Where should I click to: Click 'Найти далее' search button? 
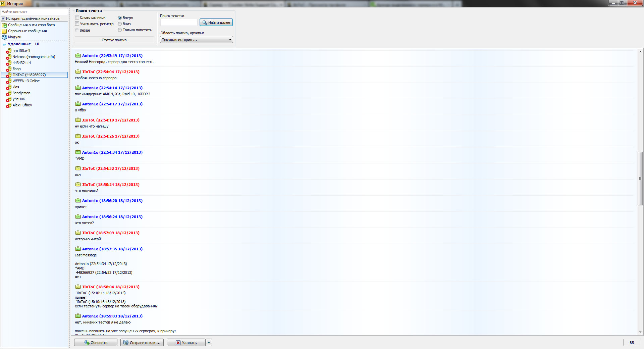[x=216, y=22]
